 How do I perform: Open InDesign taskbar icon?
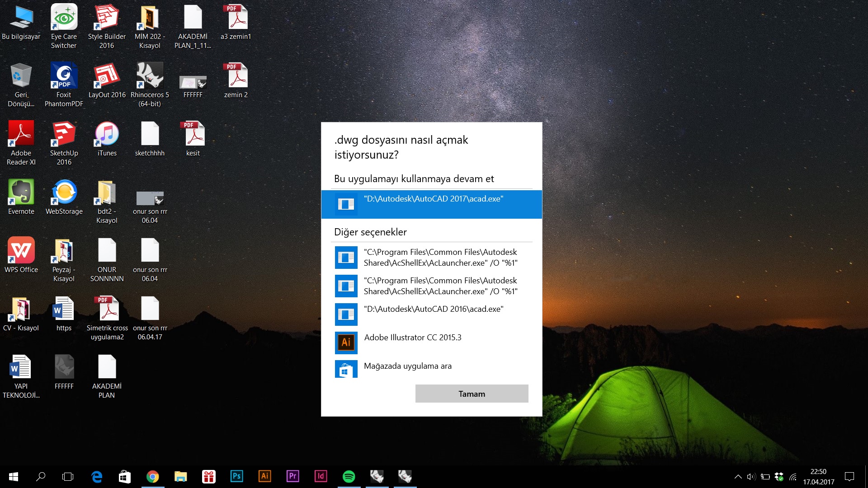tap(321, 476)
